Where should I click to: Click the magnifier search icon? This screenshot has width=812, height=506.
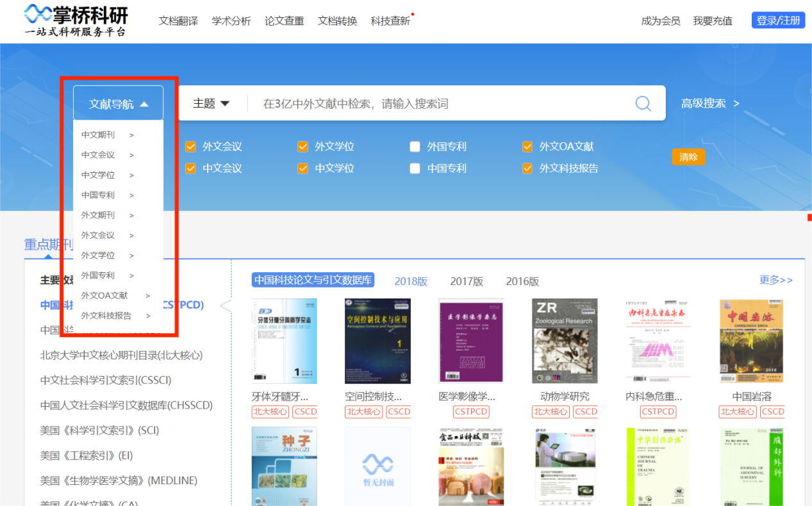pos(643,104)
